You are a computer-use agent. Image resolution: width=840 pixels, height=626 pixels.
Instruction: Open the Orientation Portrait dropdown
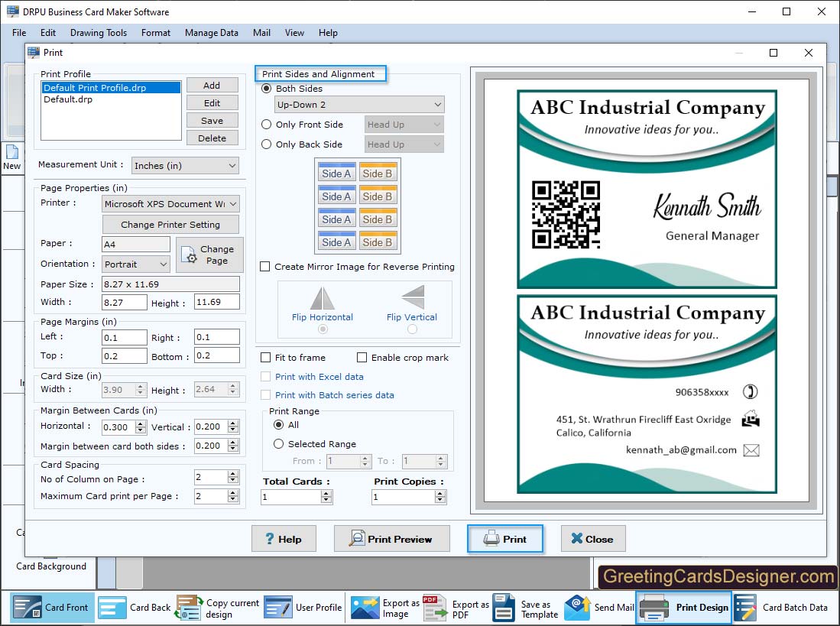(x=136, y=264)
